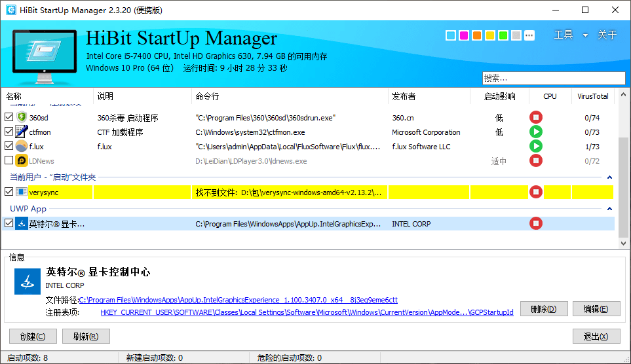The image size is (631, 364).
Task: Collapse the UWP App group
Action: (x=609, y=209)
